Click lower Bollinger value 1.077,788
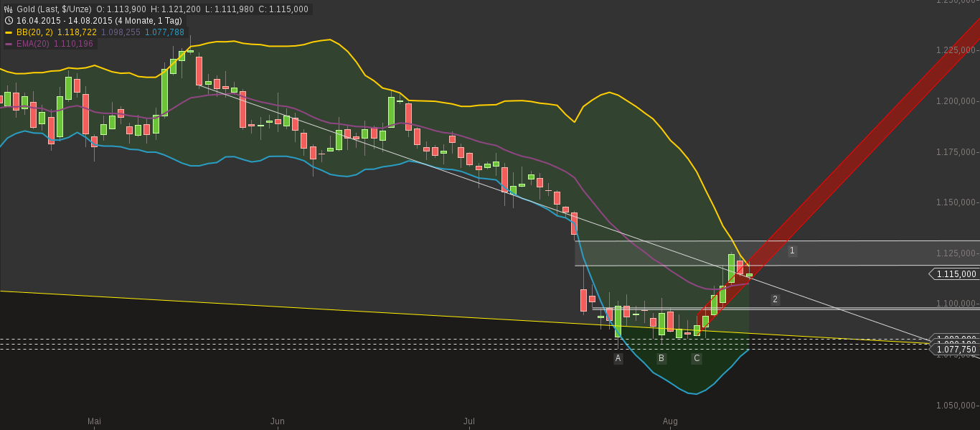Screen dimensions: 980x430 (x=164, y=32)
